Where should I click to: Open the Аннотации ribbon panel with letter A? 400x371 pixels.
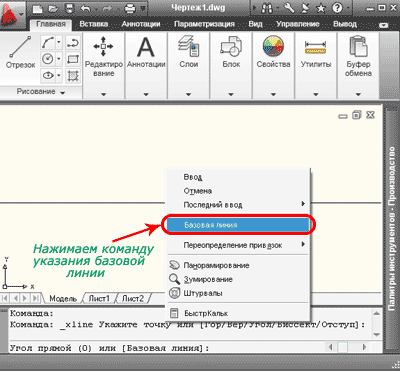coord(146,52)
